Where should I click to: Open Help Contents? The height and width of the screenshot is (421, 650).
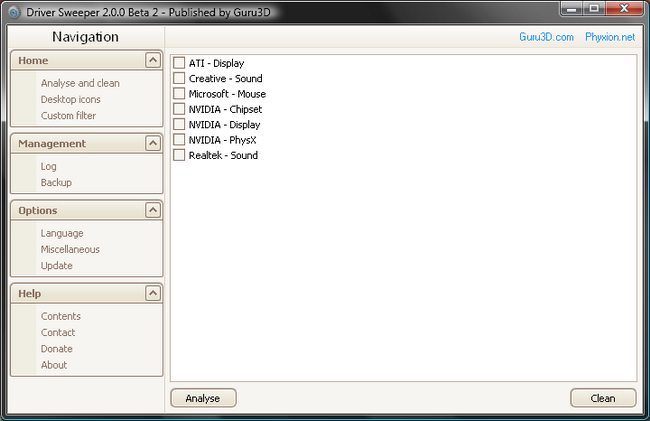click(61, 316)
